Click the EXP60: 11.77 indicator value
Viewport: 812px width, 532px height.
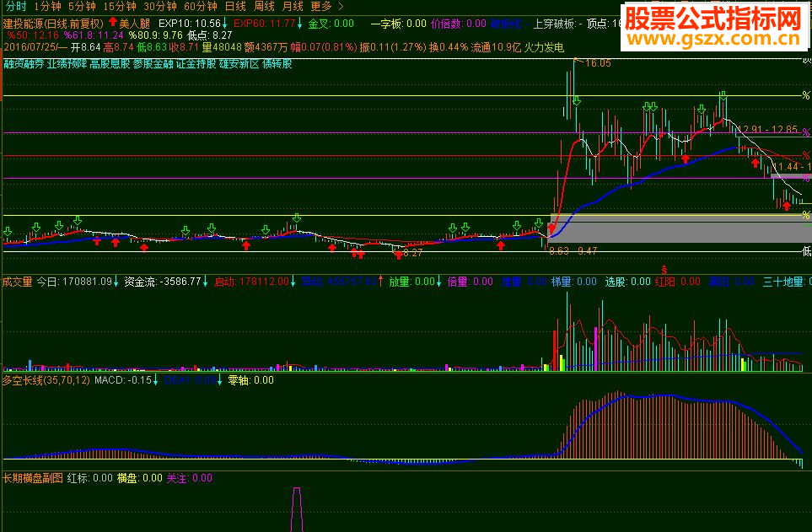tap(265, 24)
